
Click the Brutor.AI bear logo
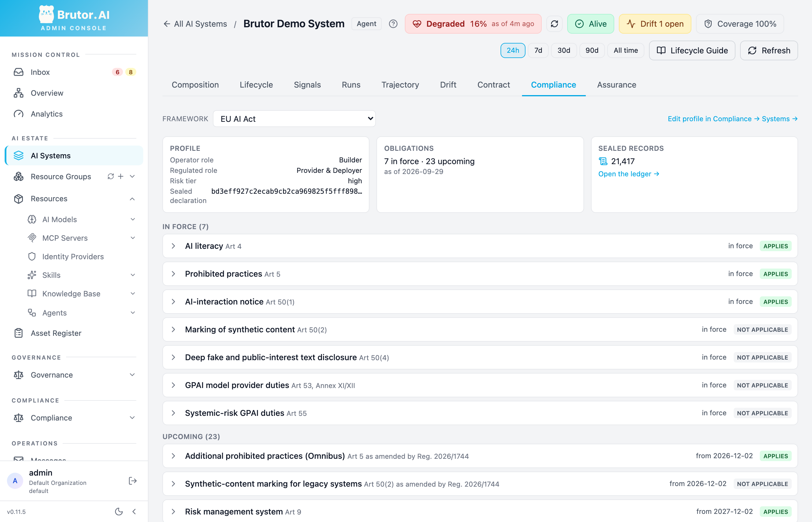click(46, 14)
